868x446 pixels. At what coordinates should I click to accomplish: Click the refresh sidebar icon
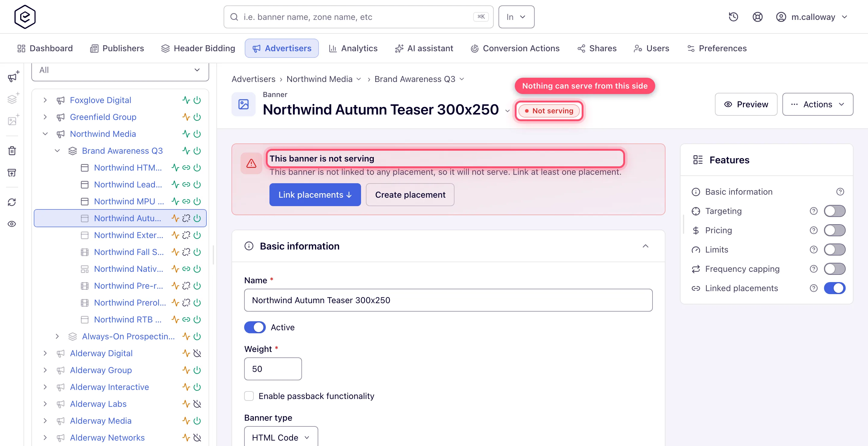(x=12, y=202)
